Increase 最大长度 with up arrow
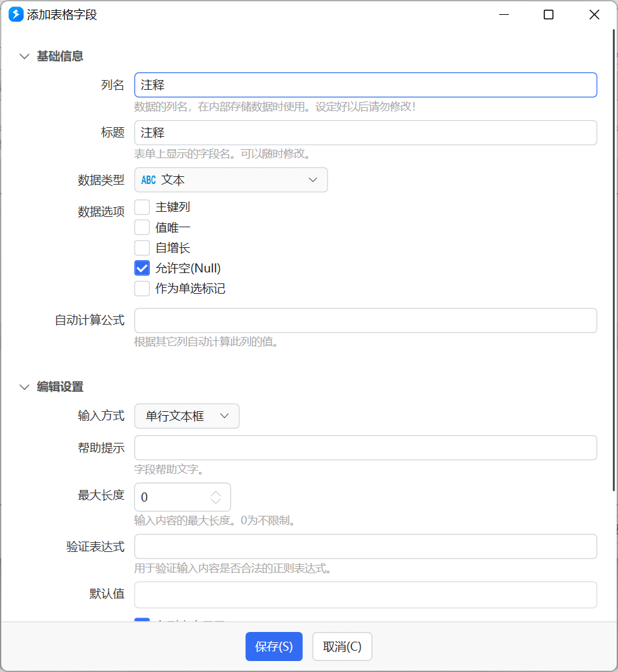Viewport: 618px width, 672px height. click(216, 493)
